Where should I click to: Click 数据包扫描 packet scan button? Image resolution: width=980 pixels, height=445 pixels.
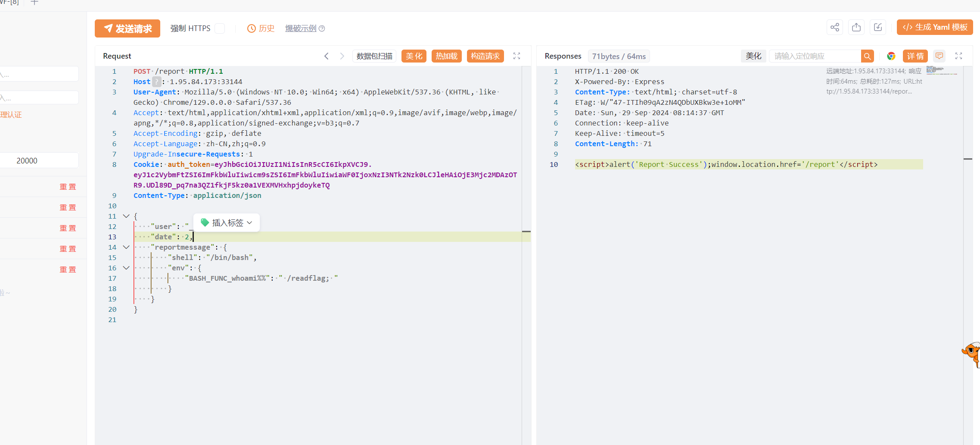(374, 56)
